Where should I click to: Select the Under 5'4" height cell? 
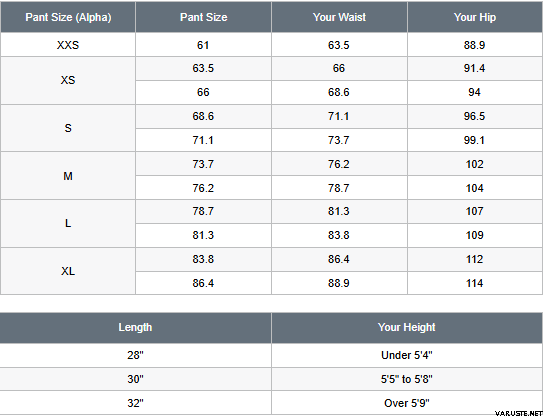407,355
